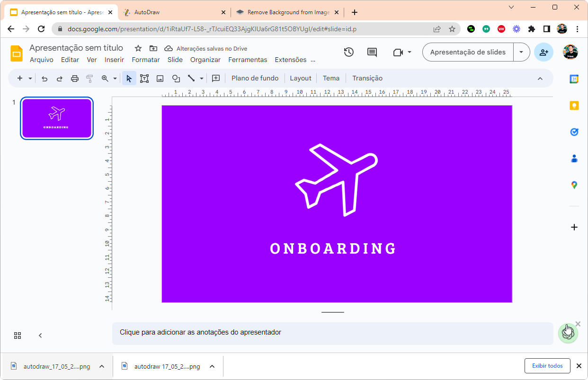Click the share person-plus button
Screen dimensions: 588x380
click(x=543, y=52)
